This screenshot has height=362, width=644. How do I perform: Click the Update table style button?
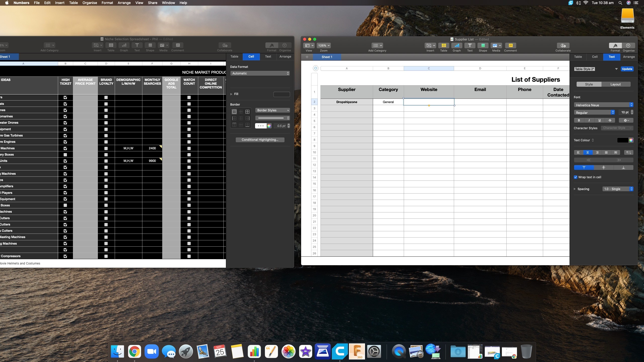pos(627,69)
